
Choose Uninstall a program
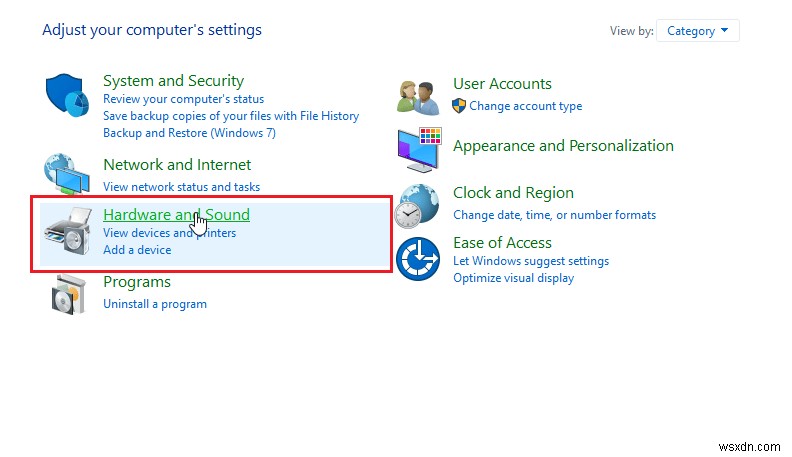coord(155,304)
